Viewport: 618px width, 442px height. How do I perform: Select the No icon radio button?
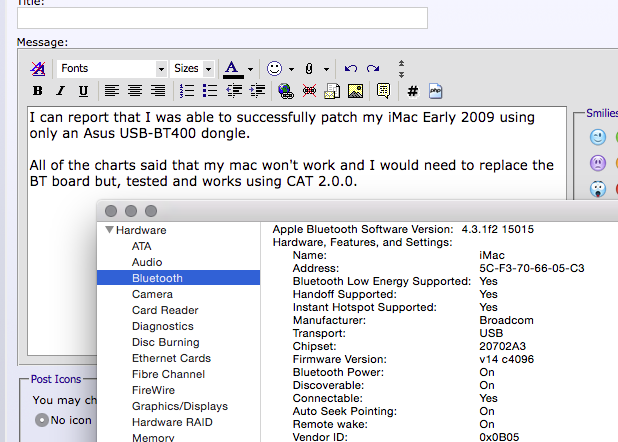(x=42, y=420)
